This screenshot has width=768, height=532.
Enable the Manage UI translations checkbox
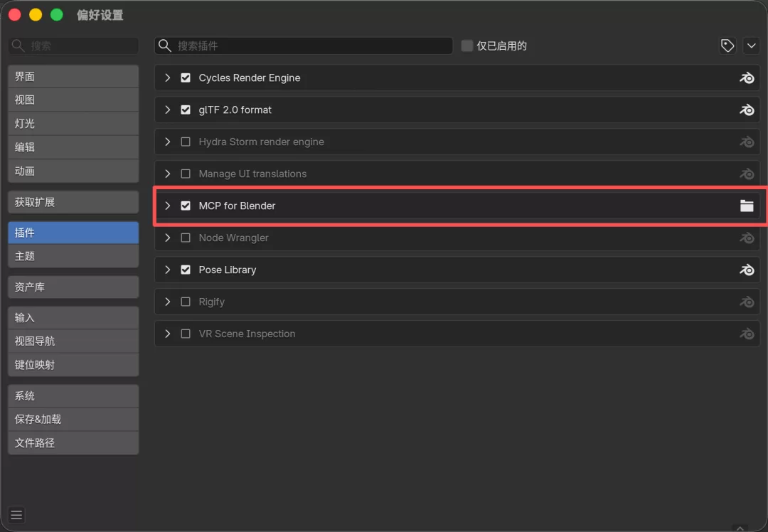[186, 174]
